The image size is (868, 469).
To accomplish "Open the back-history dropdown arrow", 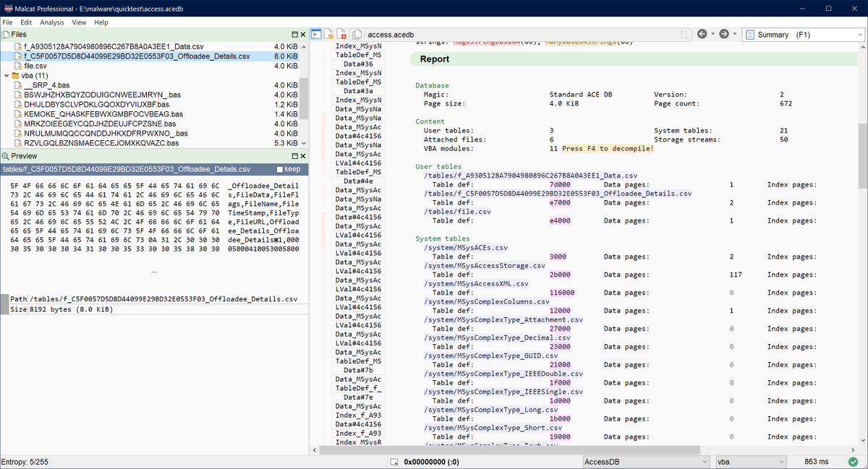I will click(x=712, y=34).
